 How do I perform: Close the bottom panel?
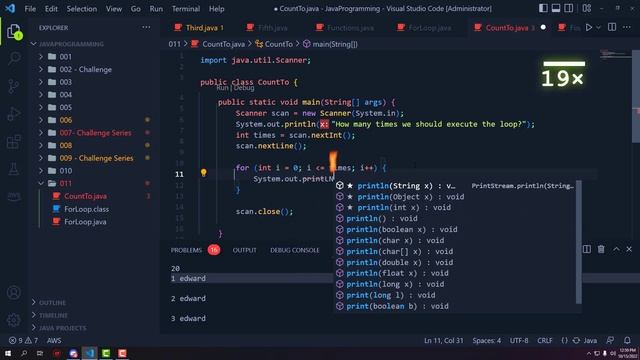point(629,249)
